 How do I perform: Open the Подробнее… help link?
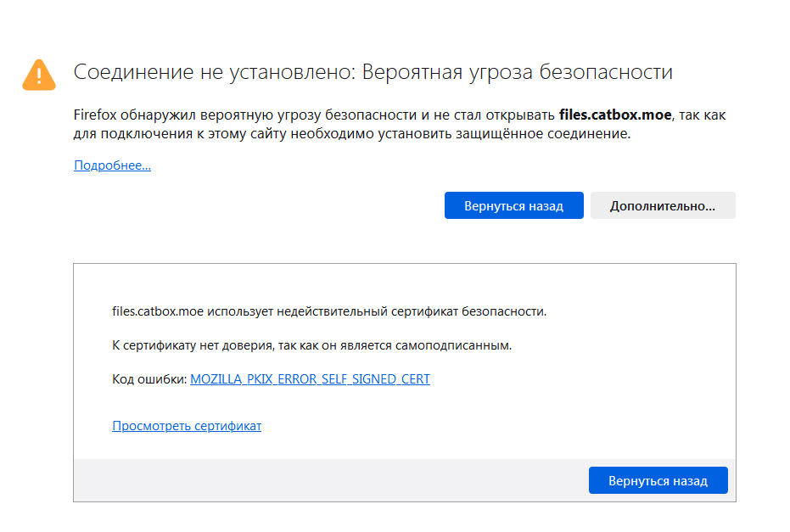coord(112,165)
